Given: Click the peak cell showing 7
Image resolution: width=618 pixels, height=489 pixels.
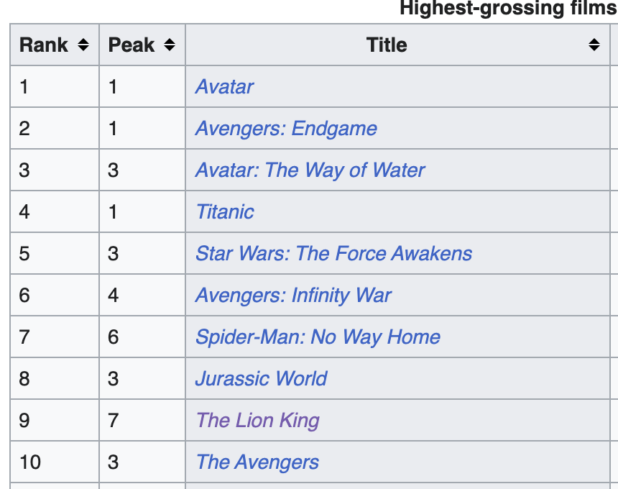Looking at the screenshot, I should click(x=142, y=420).
